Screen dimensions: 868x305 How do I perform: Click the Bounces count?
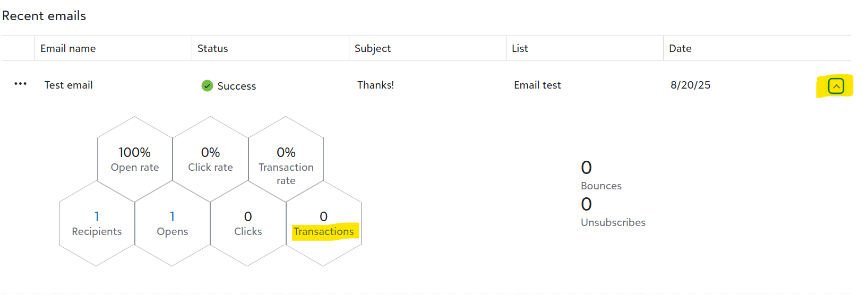click(x=586, y=168)
